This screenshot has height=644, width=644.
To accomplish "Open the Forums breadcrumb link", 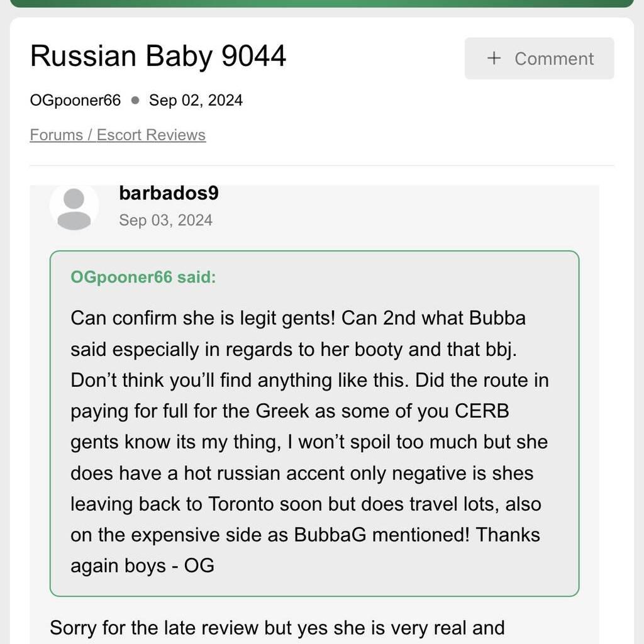I will (x=56, y=135).
